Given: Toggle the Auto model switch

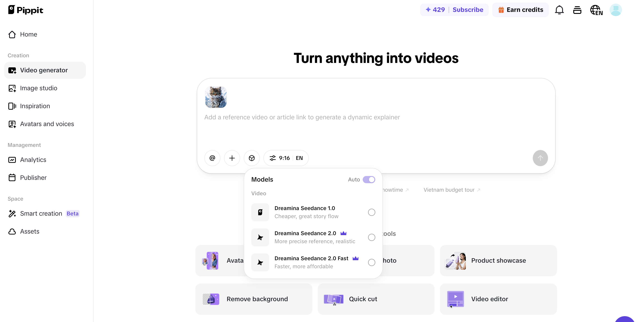Looking at the screenshot, I should pyautogui.click(x=369, y=179).
